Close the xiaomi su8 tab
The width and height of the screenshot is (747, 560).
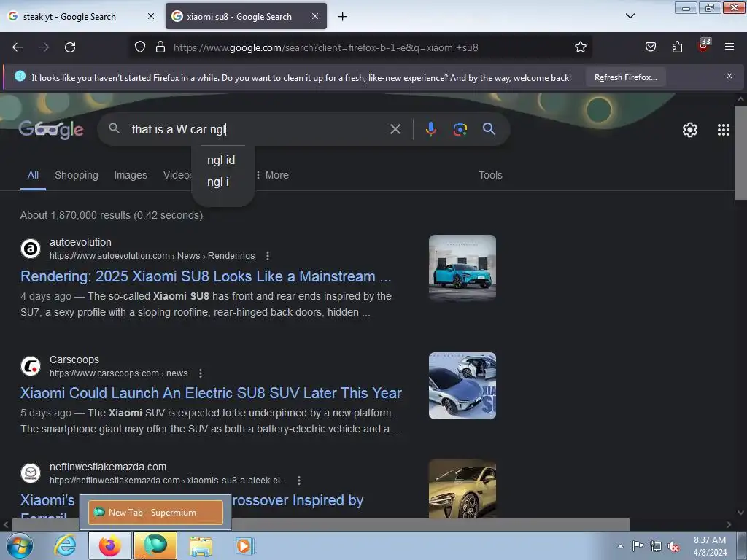pyautogui.click(x=315, y=16)
